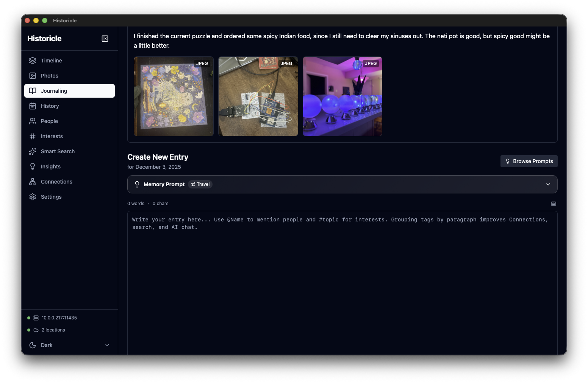Open the puzzle photo thumbnail
Image resolution: width=588 pixels, height=383 pixels.
tap(174, 97)
